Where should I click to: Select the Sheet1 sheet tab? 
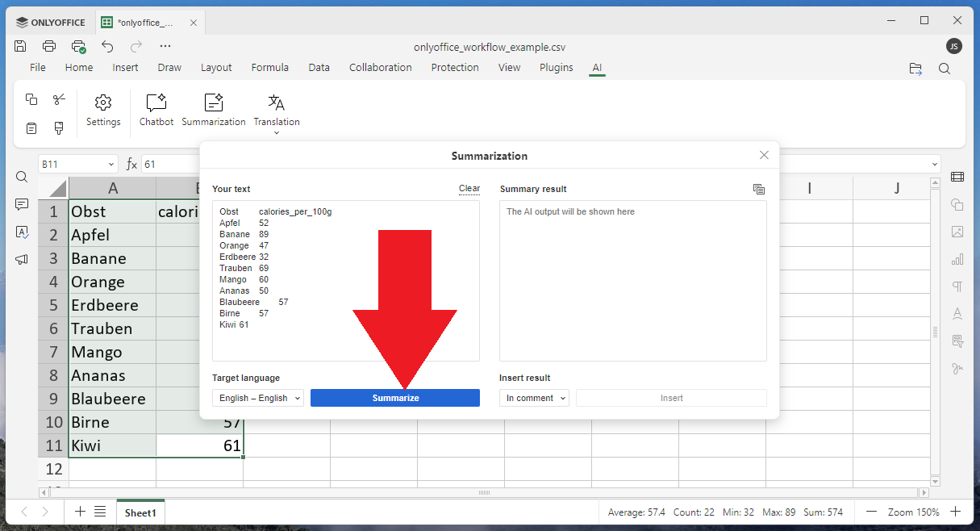pos(140,512)
